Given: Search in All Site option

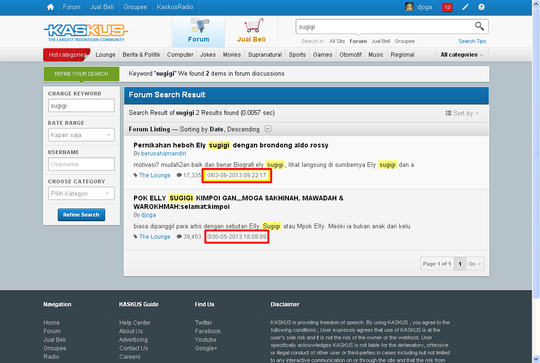Looking at the screenshot, I should click(337, 41).
